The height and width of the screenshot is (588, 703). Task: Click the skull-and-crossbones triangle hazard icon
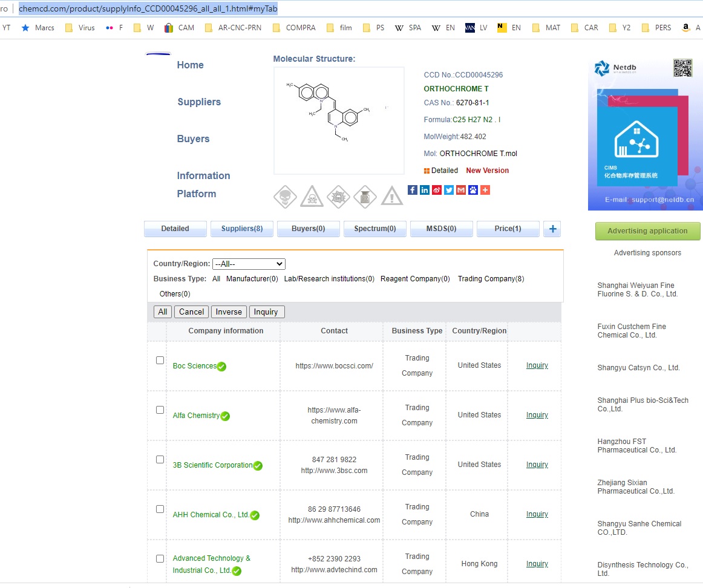click(312, 197)
